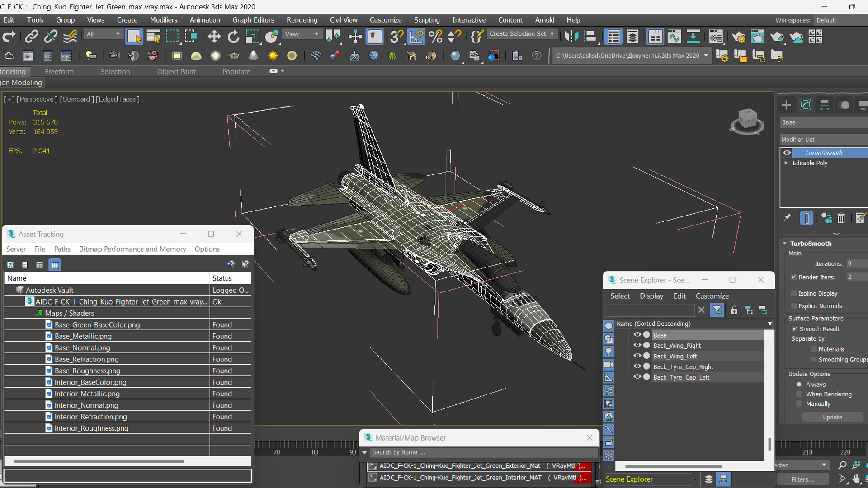
Task: Open the Render Setup teapot icon
Action: pos(738,36)
